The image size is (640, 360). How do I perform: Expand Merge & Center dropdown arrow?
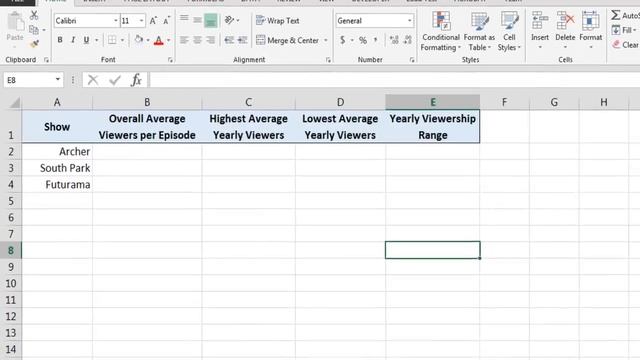(326, 40)
